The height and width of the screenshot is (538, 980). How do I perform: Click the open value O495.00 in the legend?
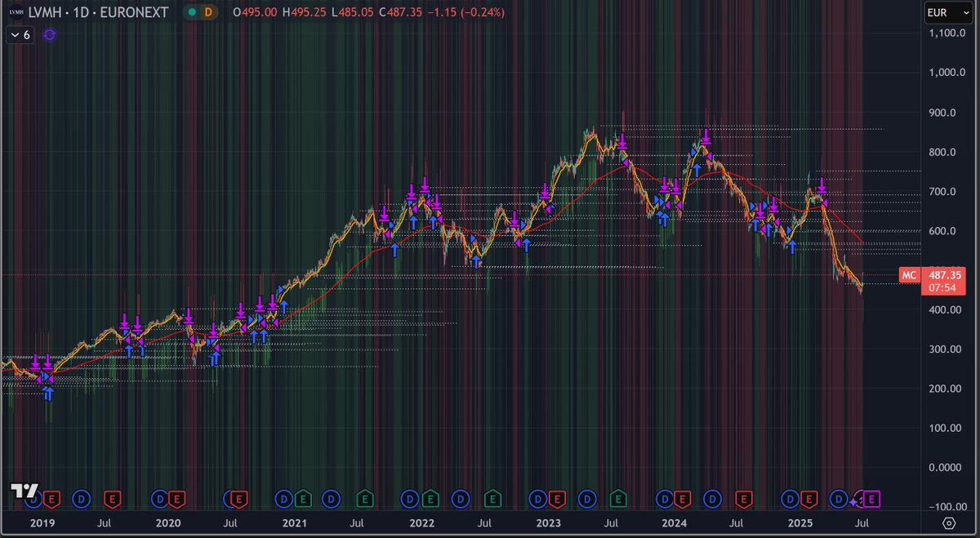click(256, 12)
